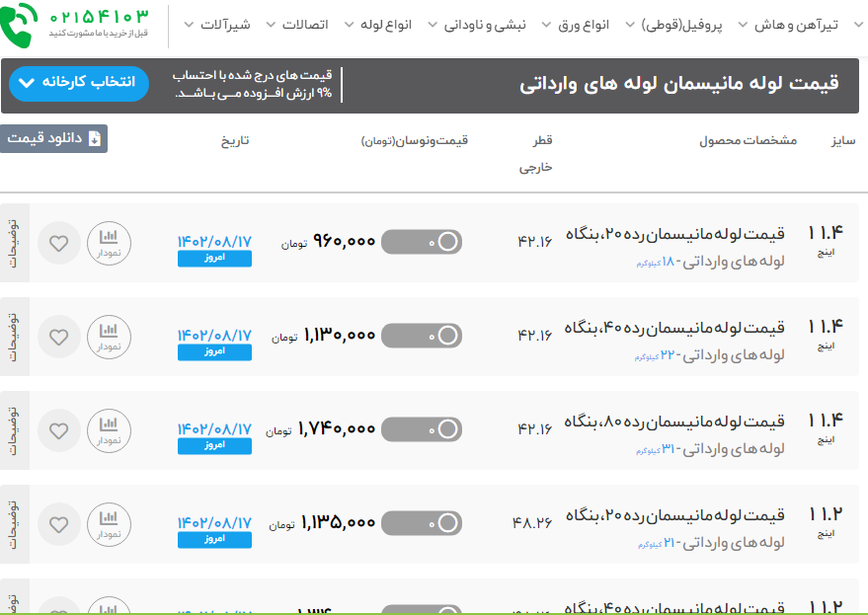Click heart icon on 1,135,000 toman row
Screen dimensions: 868x615
click(59, 524)
